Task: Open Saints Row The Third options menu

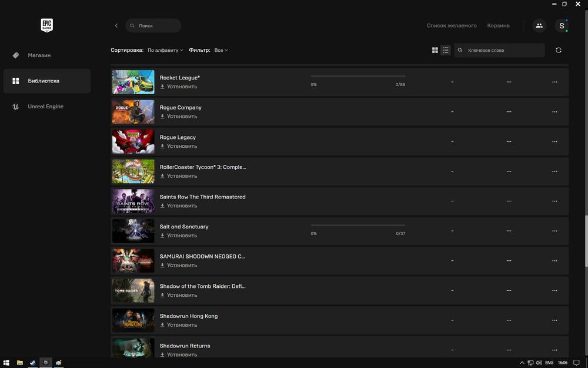Action: (x=554, y=201)
